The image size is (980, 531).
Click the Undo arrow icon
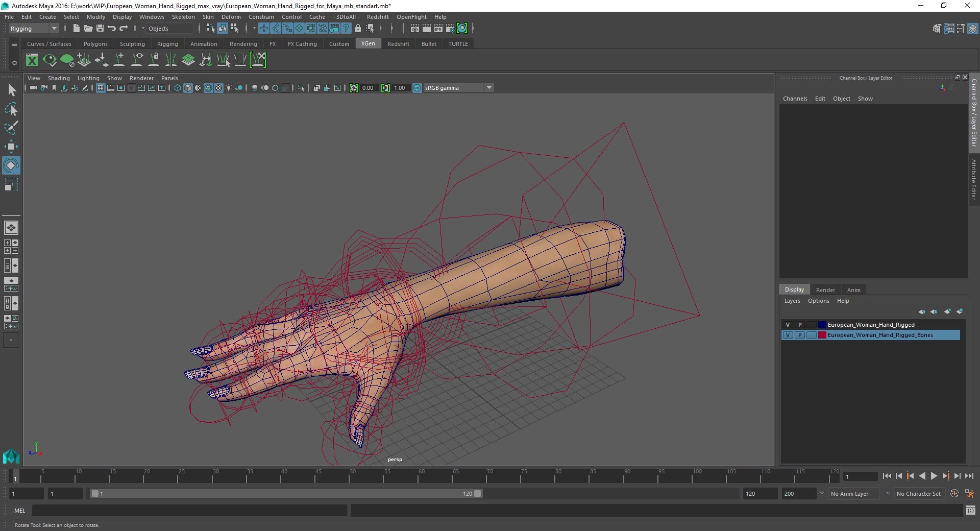pos(112,29)
